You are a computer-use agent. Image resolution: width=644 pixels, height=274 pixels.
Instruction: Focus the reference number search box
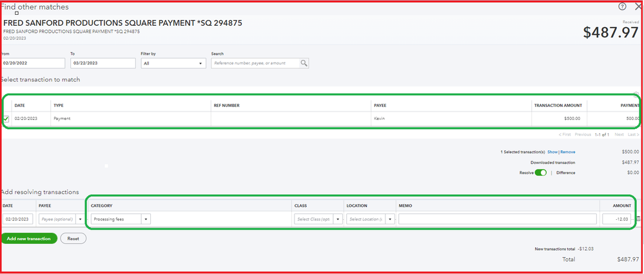(x=255, y=63)
